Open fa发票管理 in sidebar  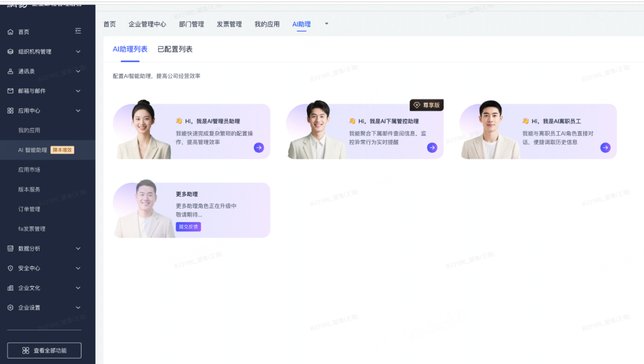(32, 229)
